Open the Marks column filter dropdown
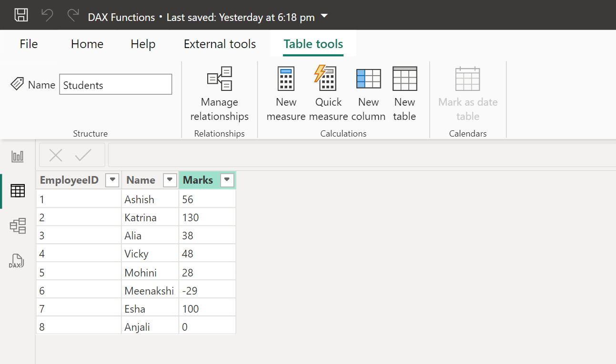 click(x=227, y=180)
